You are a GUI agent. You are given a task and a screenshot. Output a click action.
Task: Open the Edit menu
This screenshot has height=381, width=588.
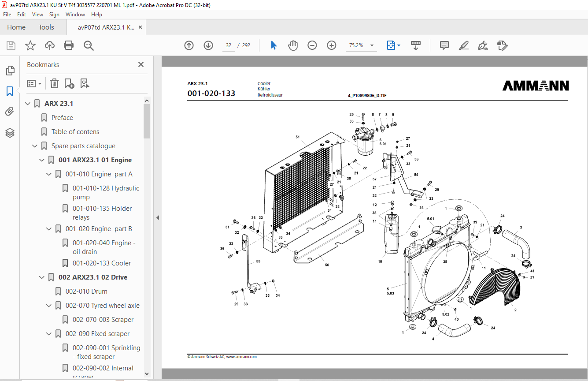(22, 15)
